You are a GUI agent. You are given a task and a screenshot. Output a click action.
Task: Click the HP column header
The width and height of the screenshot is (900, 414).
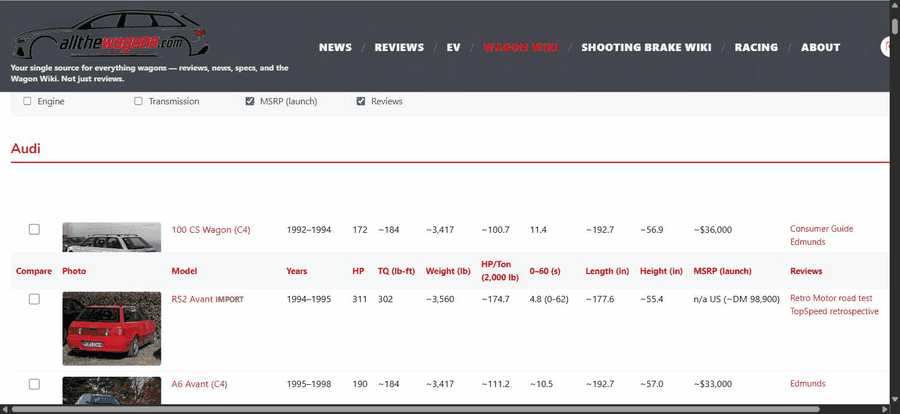[x=358, y=271]
